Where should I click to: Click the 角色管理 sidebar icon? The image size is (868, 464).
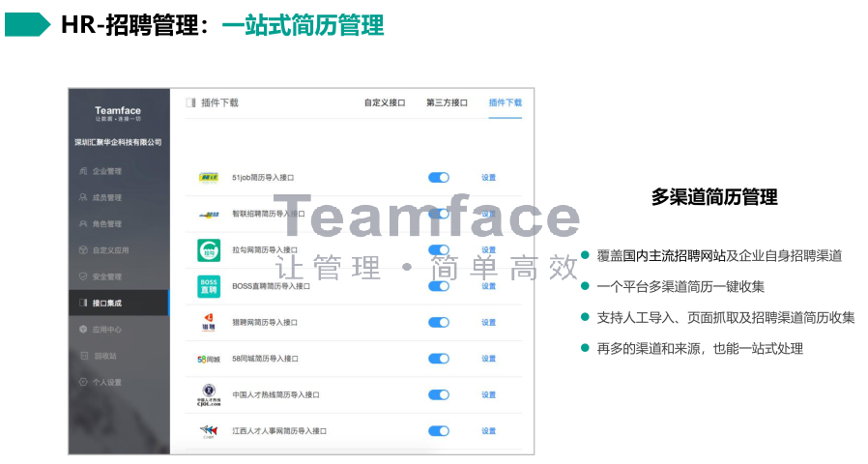(x=83, y=223)
